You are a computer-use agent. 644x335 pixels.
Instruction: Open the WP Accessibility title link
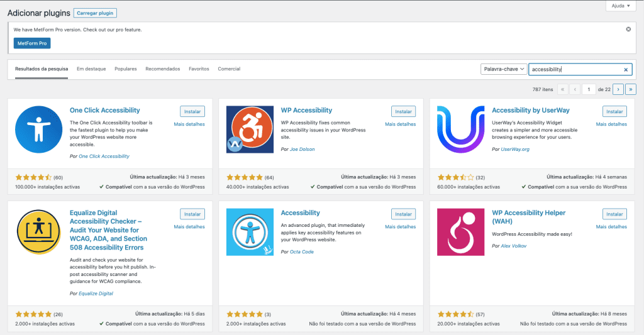306,110
